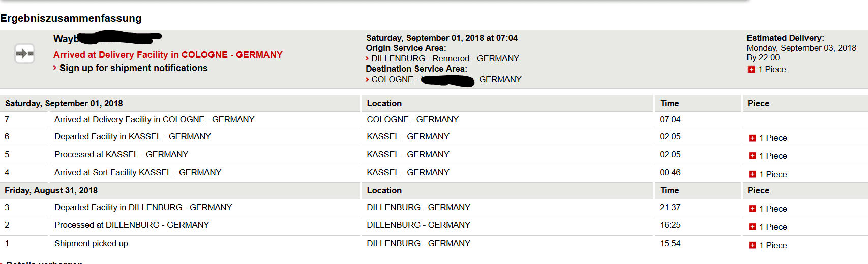Select the Shipment picked up checkpoint text
This screenshot has width=868, height=264.
[92, 244]
